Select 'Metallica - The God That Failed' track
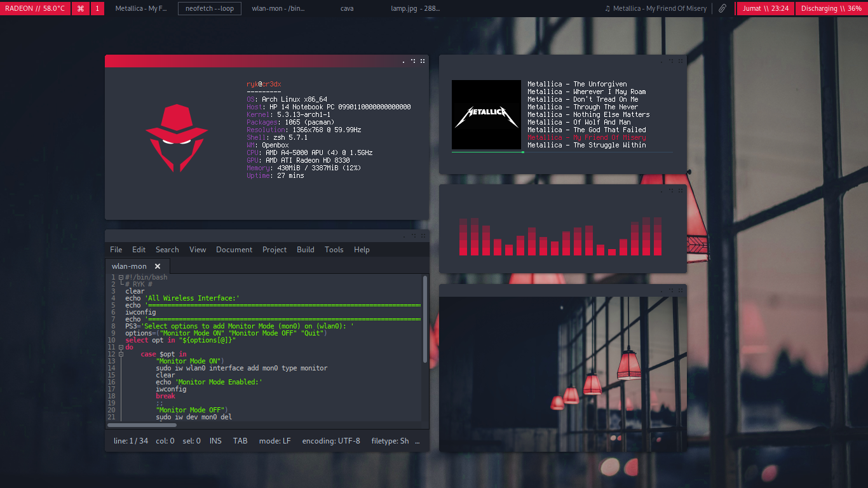The image size is (868, 488). pyautogui.click(x=587, y=130)
